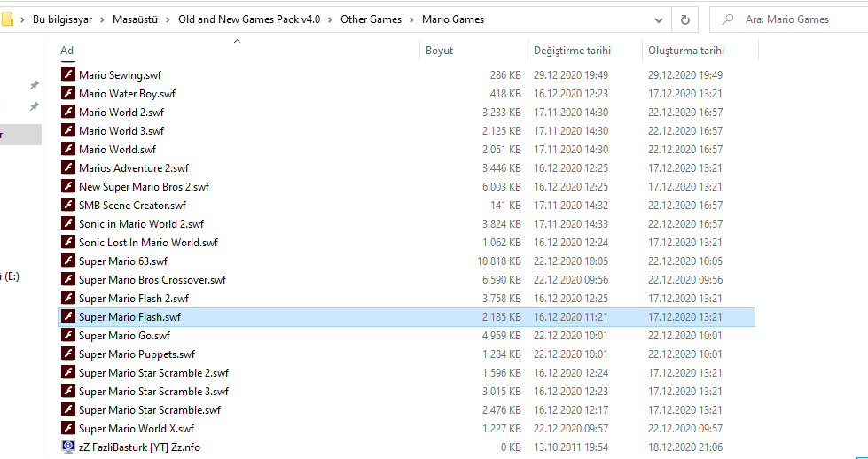Viewport: 868px width, 459px height.
Task: Click the Flash icon of Marios Adventure 2.swf
Action: pos(68,167)
